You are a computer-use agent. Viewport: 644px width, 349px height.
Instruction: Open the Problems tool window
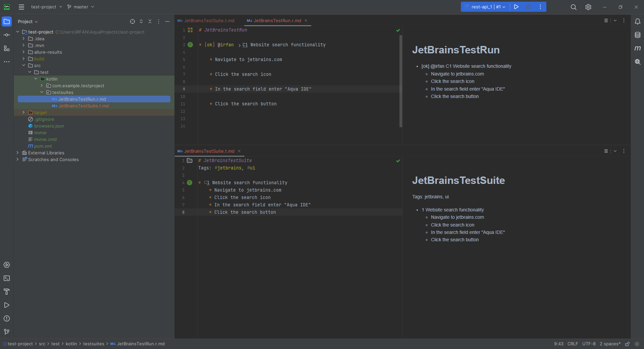pos(7,318)
